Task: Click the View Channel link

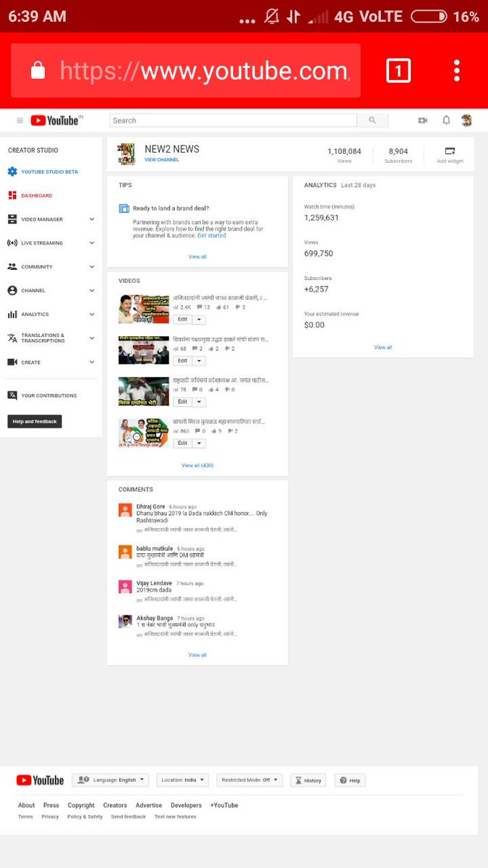Action: [x=162, y=160]
